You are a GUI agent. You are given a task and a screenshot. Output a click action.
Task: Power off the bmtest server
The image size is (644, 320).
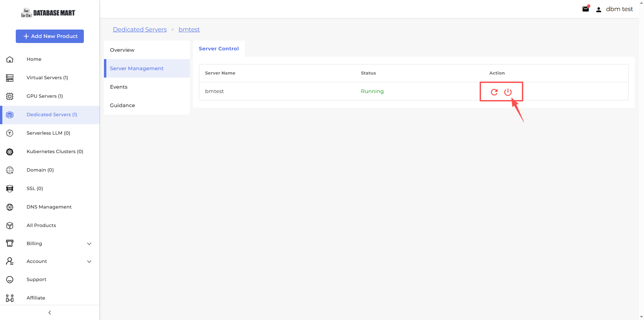(508, 92)
